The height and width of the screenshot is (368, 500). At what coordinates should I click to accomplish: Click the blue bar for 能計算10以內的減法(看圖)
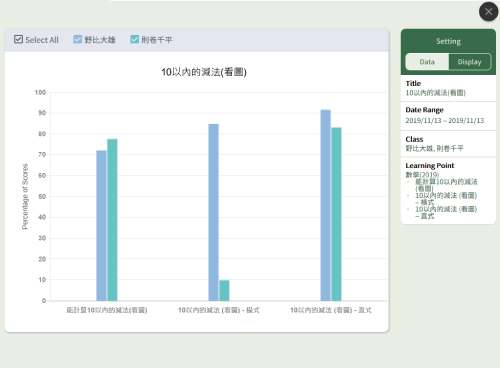101,226
